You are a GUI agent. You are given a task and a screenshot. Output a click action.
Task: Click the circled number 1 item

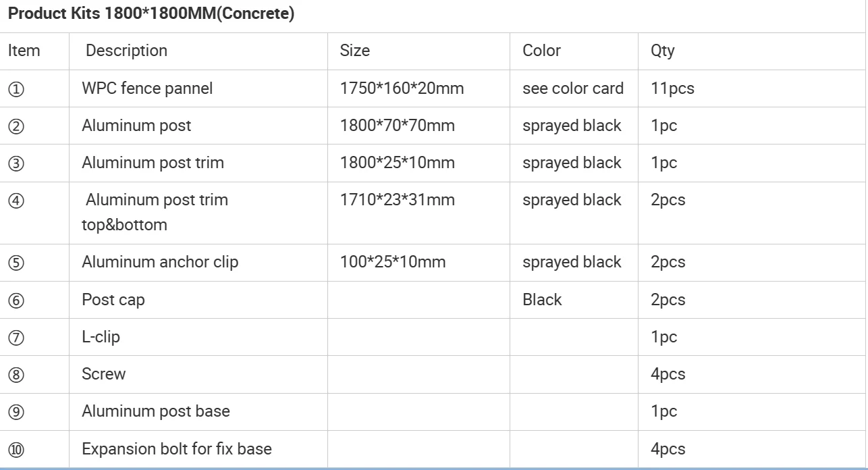point(16,89)
